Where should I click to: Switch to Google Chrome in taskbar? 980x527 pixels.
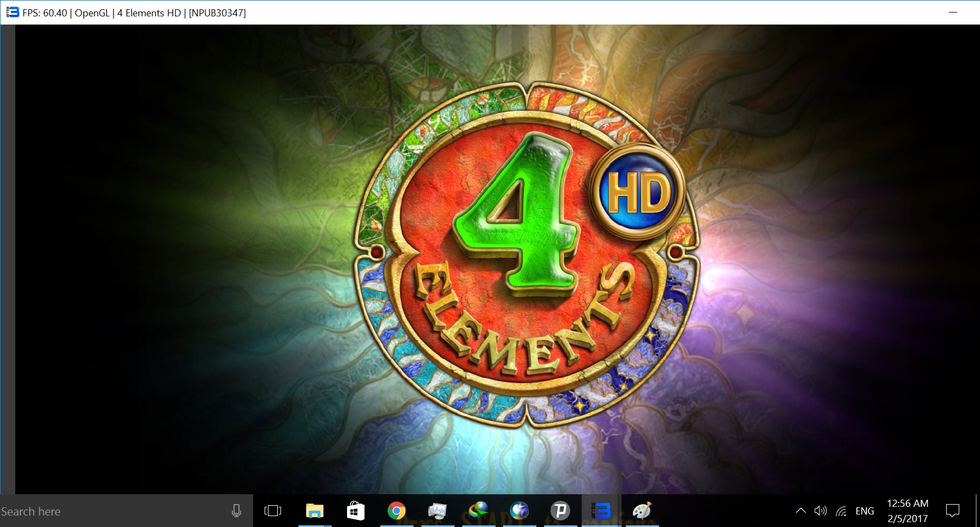tap(397, 511)
